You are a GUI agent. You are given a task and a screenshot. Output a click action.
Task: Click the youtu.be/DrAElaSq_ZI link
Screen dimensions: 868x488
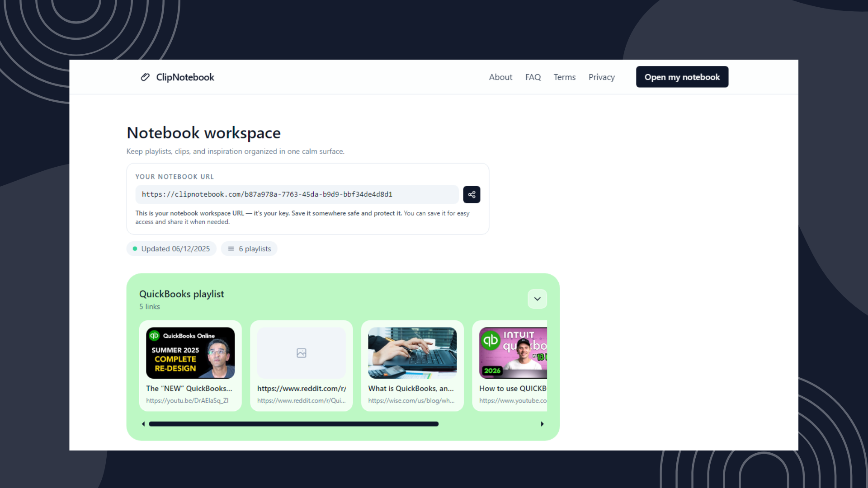click(x=187, y=401)
